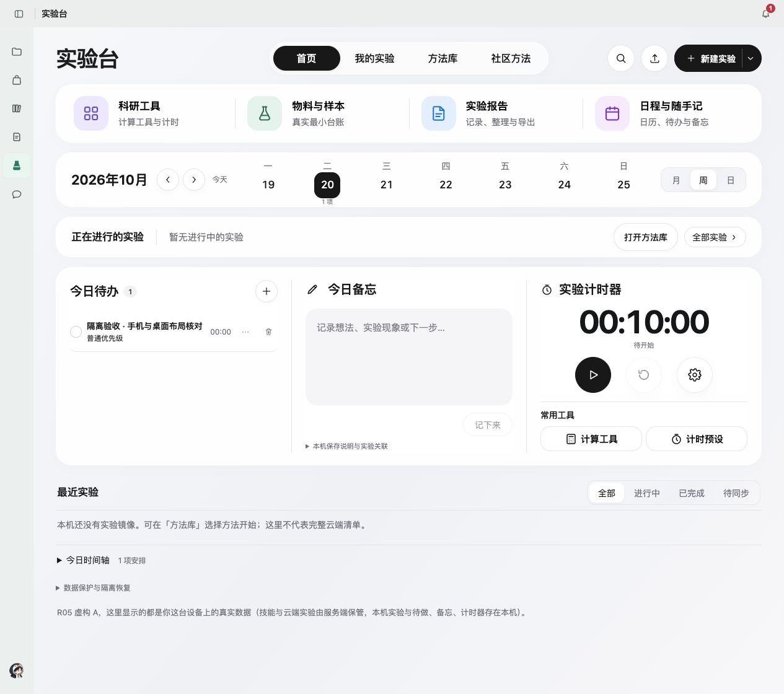Click the 00:00 time on the todo
The width and height of the screenshot is (784, 694).
[x=221, y=332]
